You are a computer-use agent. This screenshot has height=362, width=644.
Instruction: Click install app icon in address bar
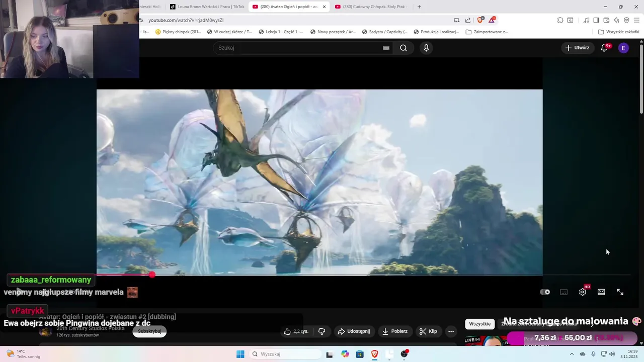[456, 20]
